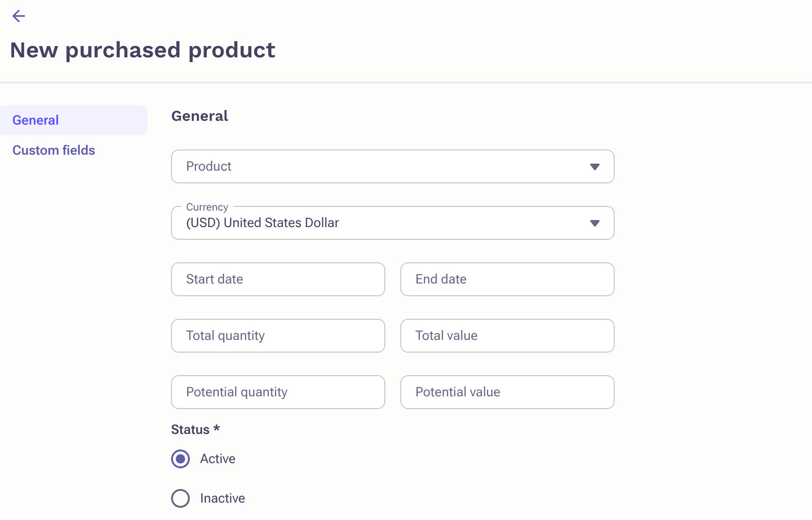This screenshot has width=812, height=520.
Task: Click the Inactive radio label text
Action: point(222,498)
